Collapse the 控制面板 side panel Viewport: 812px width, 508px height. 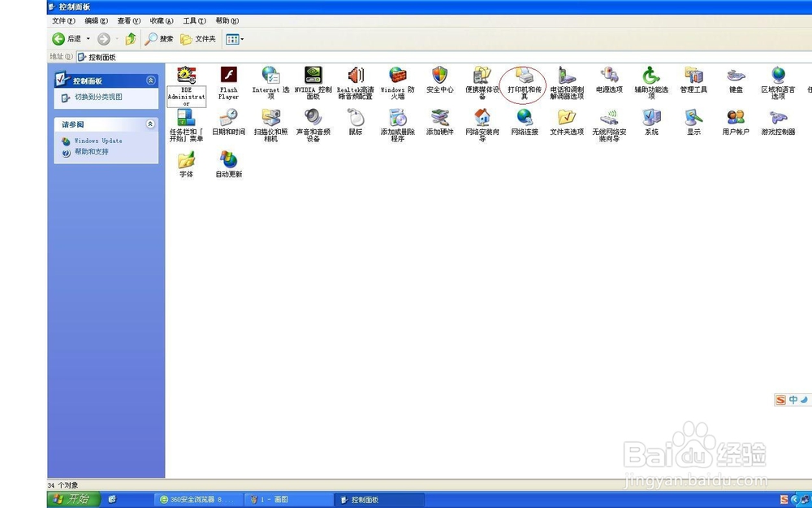pyautogui.click(x=151, y=80)
